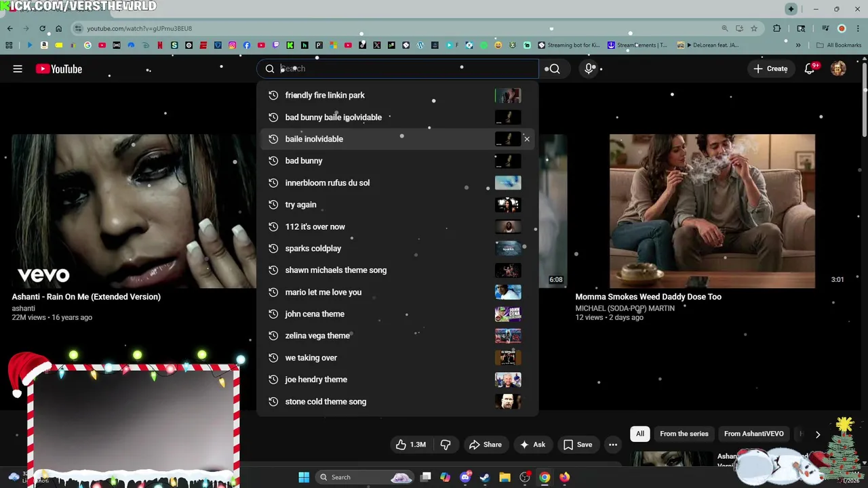This screenshot has height=488, width=868.
Task: Bookmark this page with star icon
Action: coord(753,28)
